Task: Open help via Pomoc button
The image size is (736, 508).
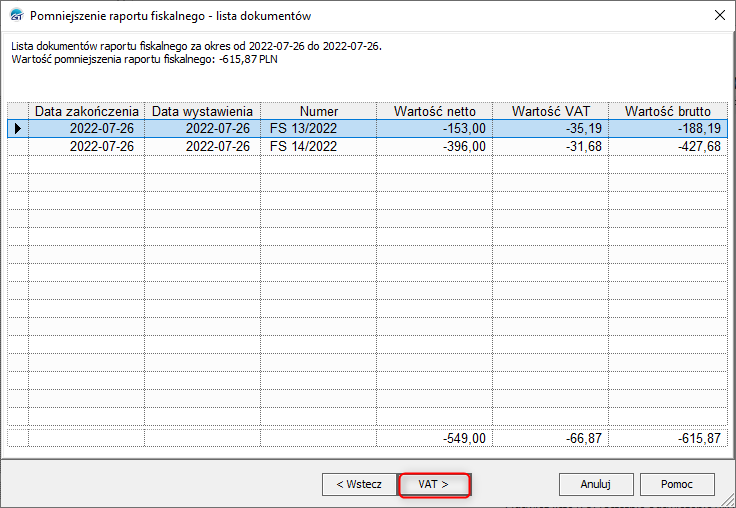Action: 677,484
